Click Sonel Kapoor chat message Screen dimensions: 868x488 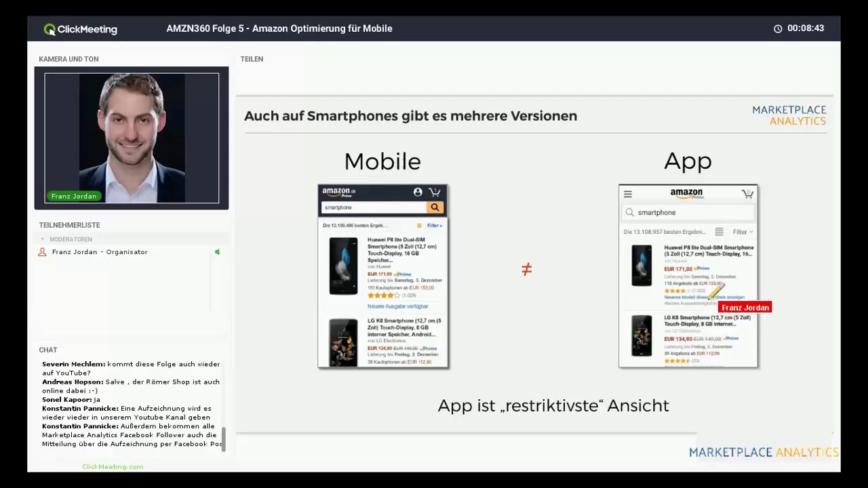click(71, 400)
